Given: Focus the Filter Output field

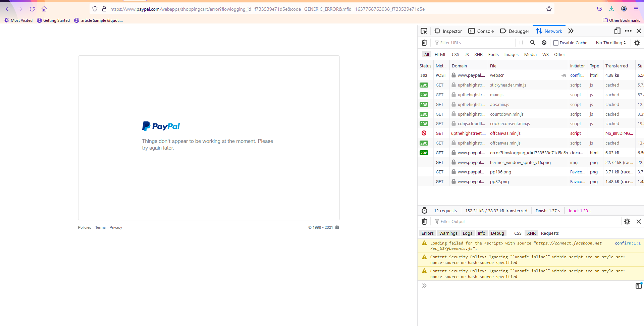Looking at the screenshot, I should point(527,222).
